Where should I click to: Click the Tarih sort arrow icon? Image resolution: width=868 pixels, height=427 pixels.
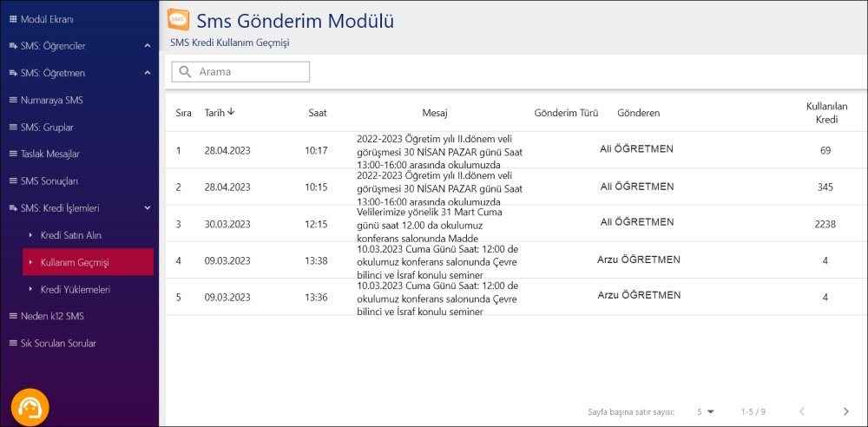coord(232,112)
